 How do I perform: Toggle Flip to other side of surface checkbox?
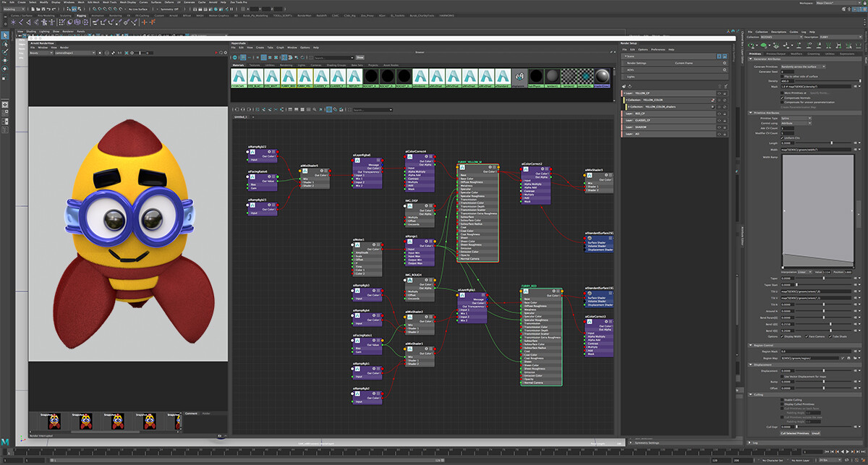click(783, 76)
